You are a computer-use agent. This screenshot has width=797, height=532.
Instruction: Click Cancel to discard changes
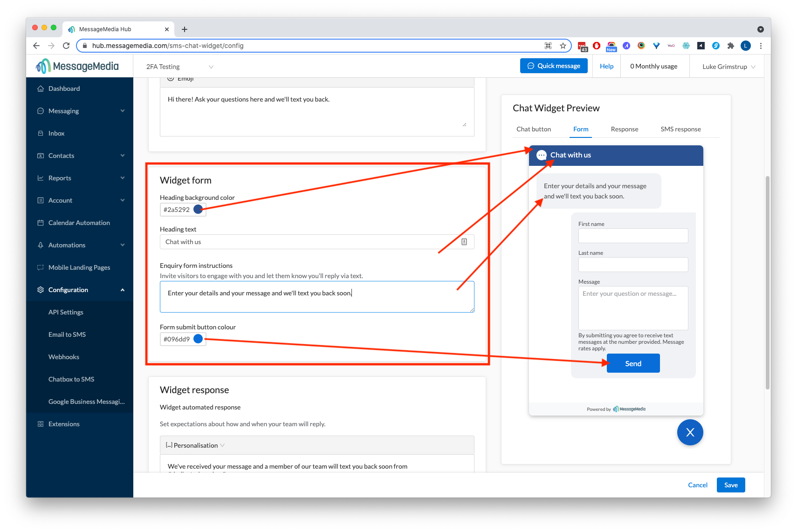click(x=697, y=484)
